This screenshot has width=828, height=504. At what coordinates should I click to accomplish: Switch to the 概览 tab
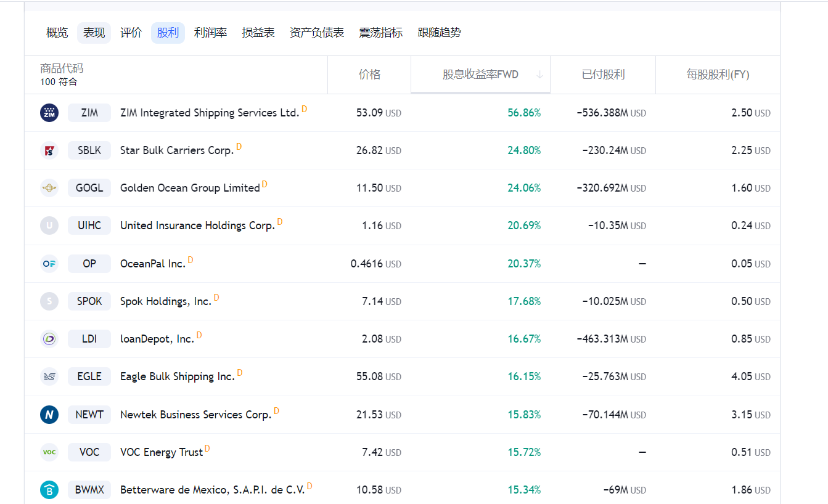pos(57,33)
